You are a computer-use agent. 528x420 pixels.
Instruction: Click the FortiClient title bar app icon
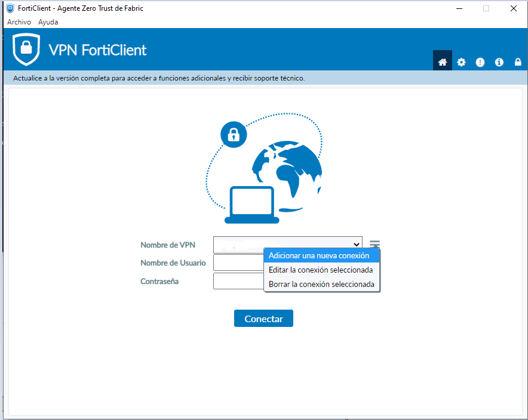pyautogui.click(x=10, y=8)
